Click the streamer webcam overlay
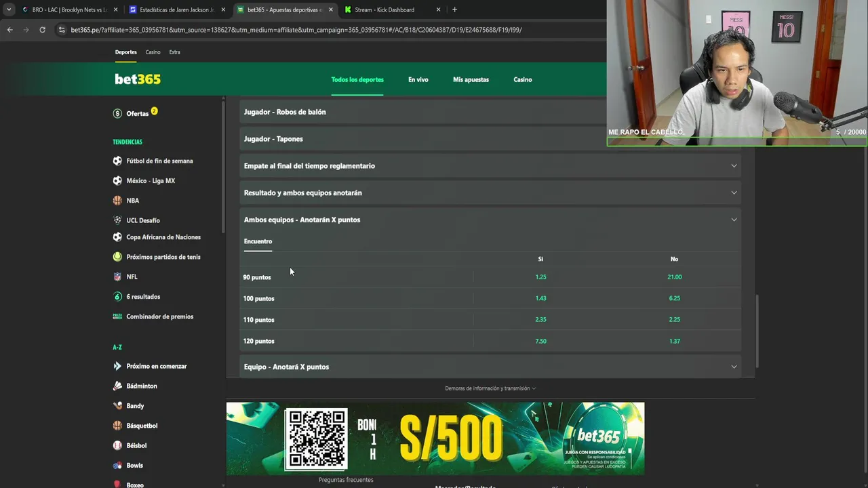868x488 pixels. (737, 73)
